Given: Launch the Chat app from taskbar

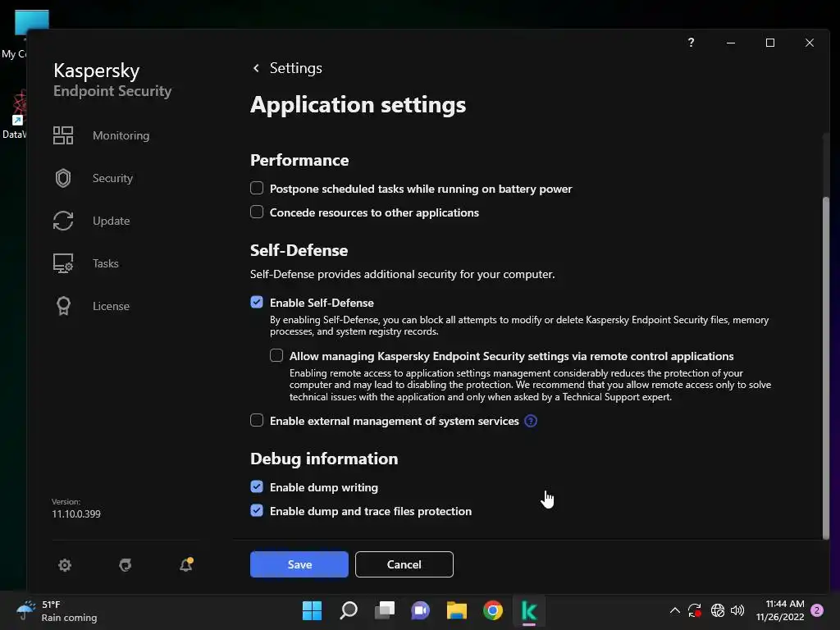Looking at the screenshot, I should click(x=420, y=610).
